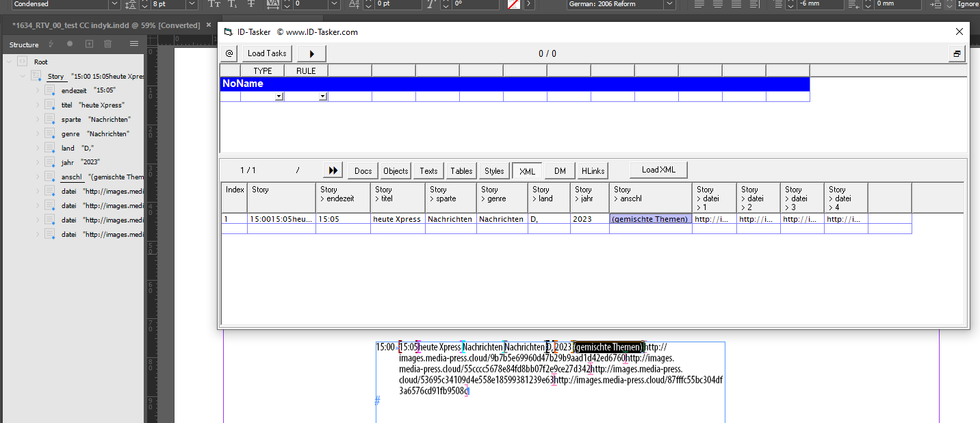Delete selected element via Structure panel trash icon

click(107, 43)
